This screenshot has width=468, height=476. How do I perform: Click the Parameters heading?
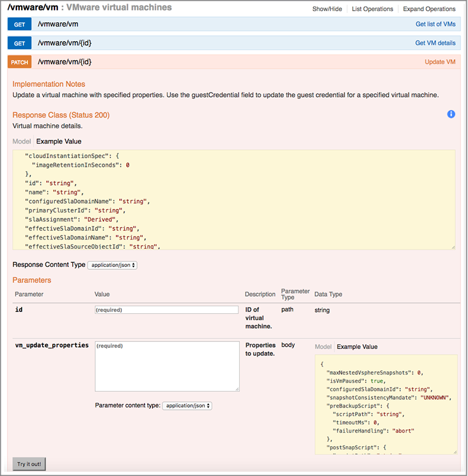coord(32,280)
